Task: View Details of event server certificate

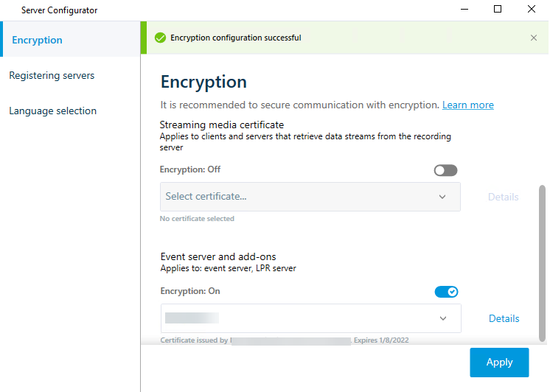Action: [x=504, y=318]
